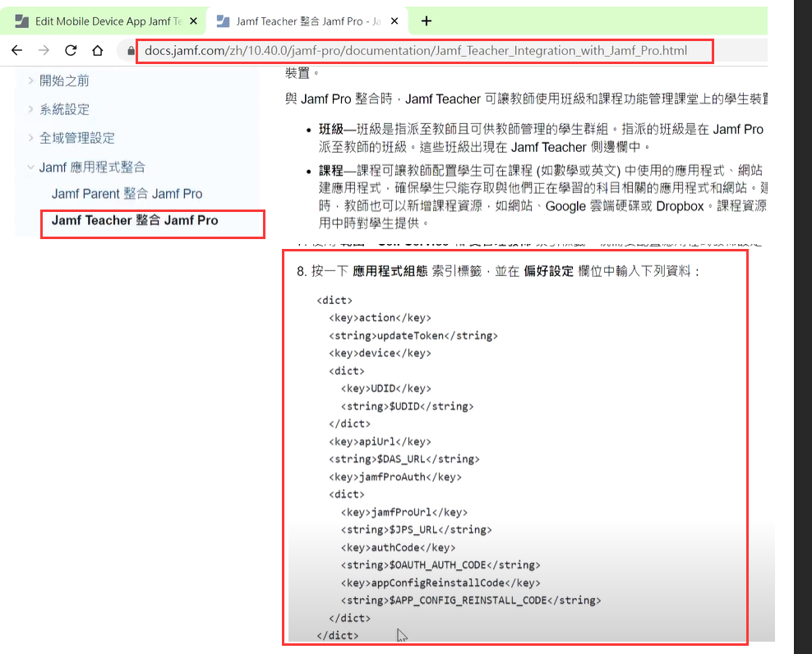Viewport: 812px width, 654px height.
Task: Click the appConfigReinstallCode key line
Action: (441, 583)
